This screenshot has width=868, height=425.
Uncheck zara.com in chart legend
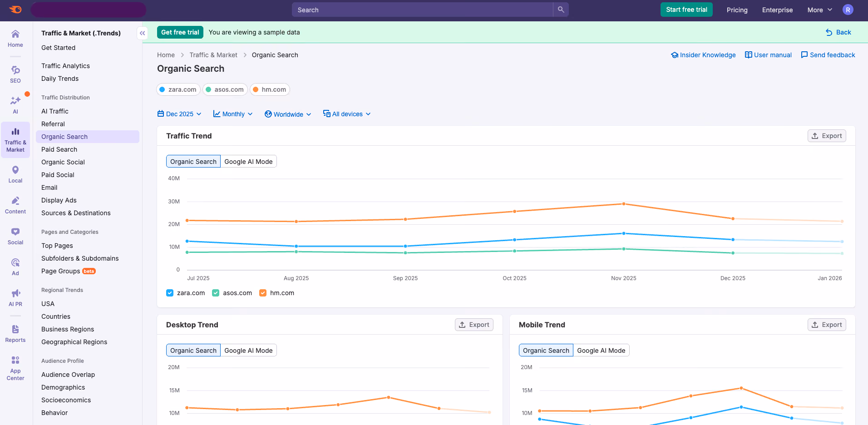tap(170, 293)
